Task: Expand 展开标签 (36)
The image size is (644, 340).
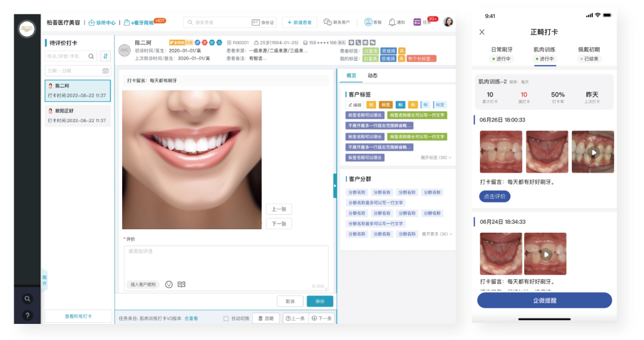Action: tap(436, 157)
